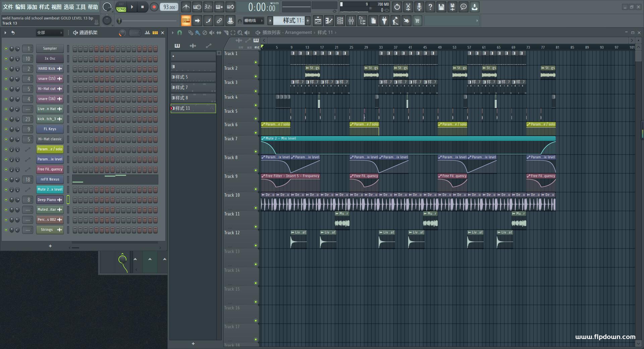Open the pattern selector arrow before 样式 11
The height and width of the screenshot is (349, 644).
pyautogui.click(x=270, y=21)
